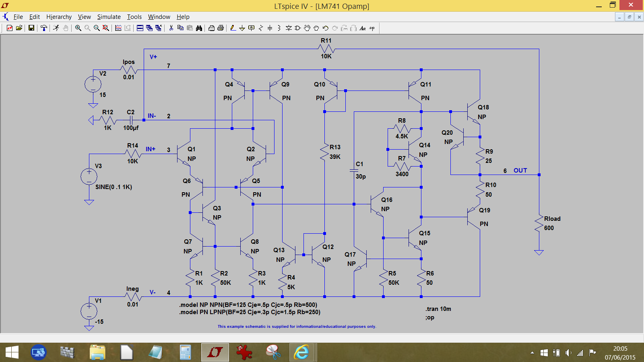Click the Undo arrow icon
Screen dimensions: 644x362
326,28
